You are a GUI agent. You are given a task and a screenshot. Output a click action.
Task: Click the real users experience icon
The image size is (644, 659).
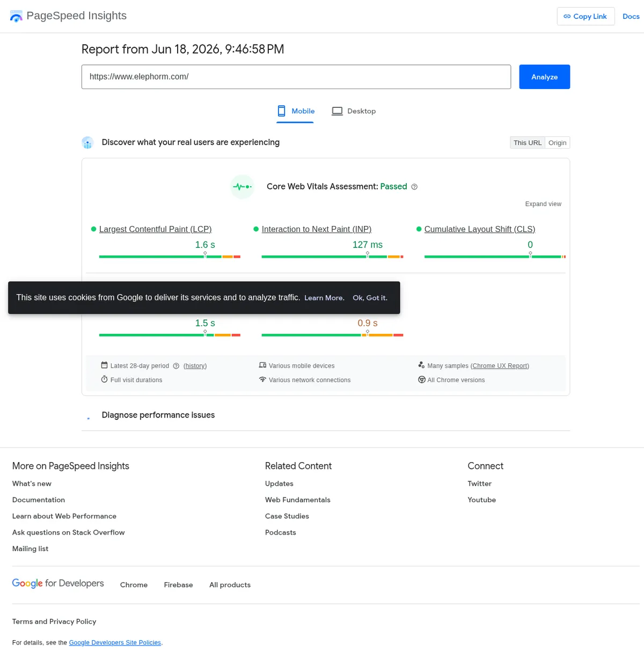(x=87, y=142)
